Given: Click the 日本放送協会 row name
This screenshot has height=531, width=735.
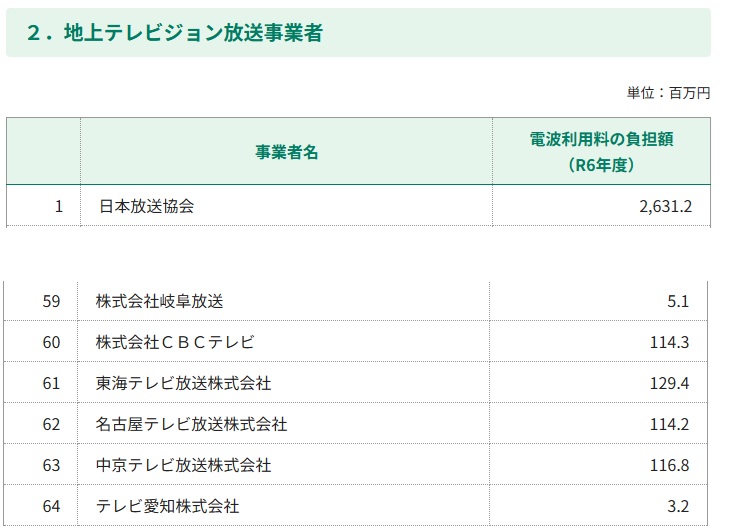Looking at the screenshot, I should 146,207.
